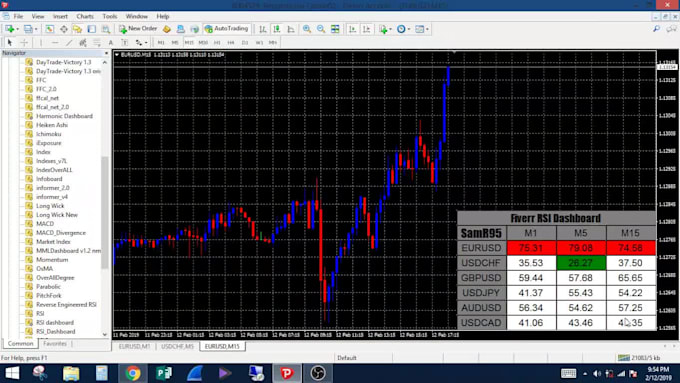Select RSI dashboard indicator in Navigator
The image size is (680, 383).
pyautogui.click(x=55, y=322)
